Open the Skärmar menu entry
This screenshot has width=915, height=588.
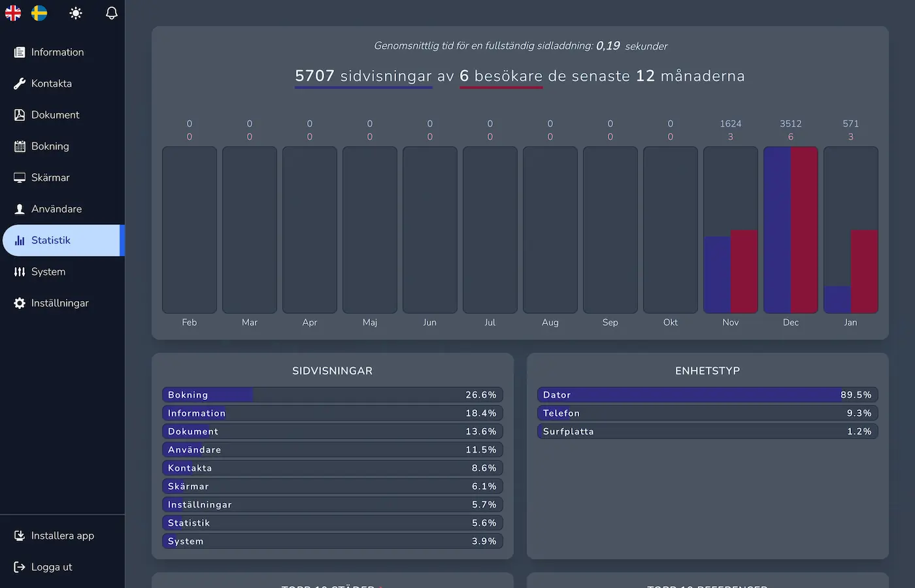pos(62,178)
